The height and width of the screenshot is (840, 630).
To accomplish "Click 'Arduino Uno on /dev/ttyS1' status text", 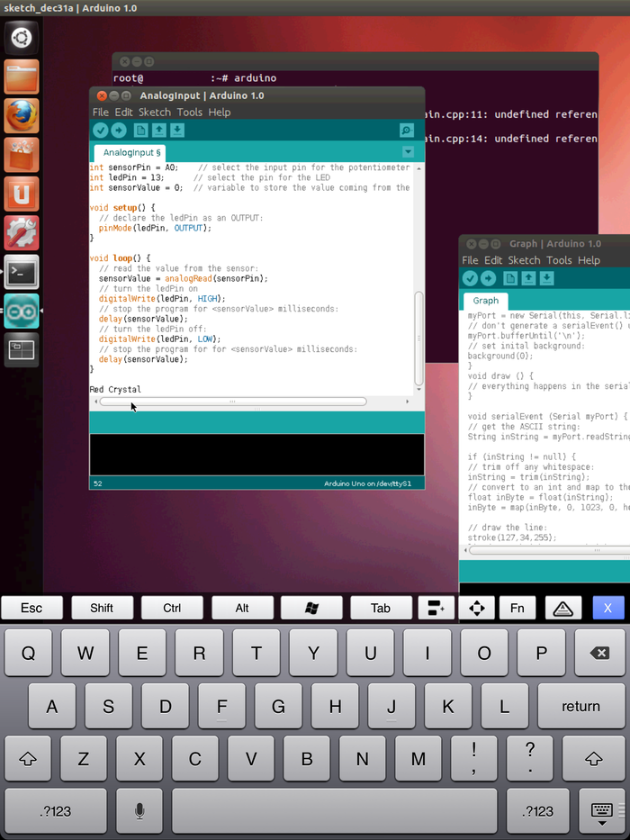I will coord(367,483).
